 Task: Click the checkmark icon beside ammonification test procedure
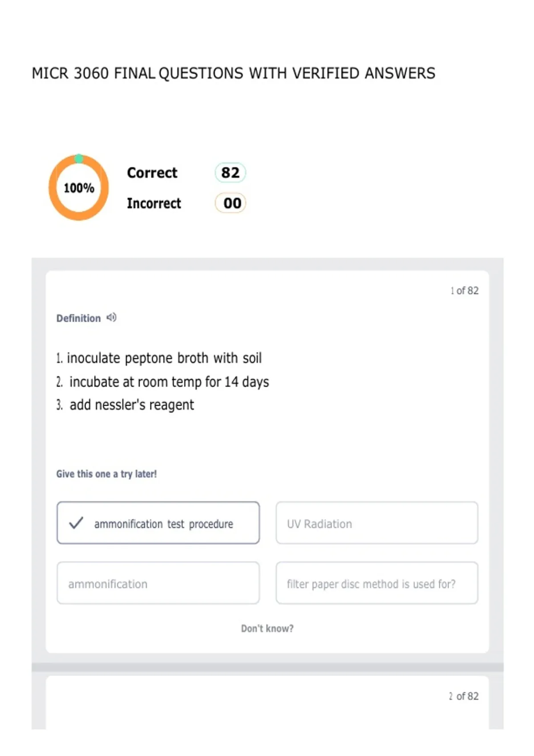pyautogui.click(x=76, y=523)
